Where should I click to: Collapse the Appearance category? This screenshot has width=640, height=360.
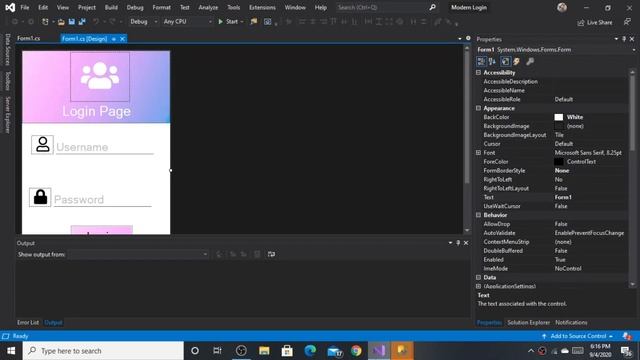[478, 108]
